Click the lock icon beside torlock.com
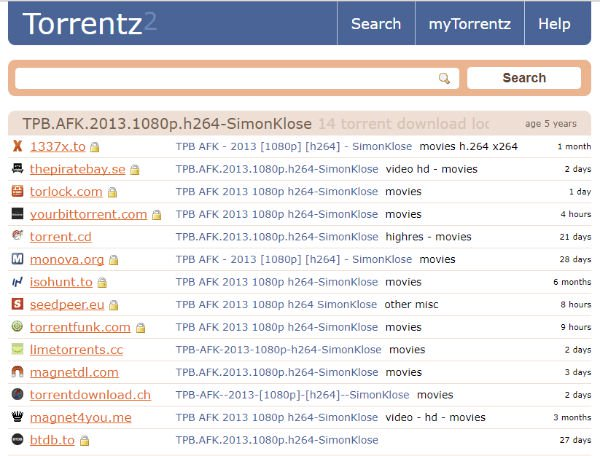 point(112,192)
